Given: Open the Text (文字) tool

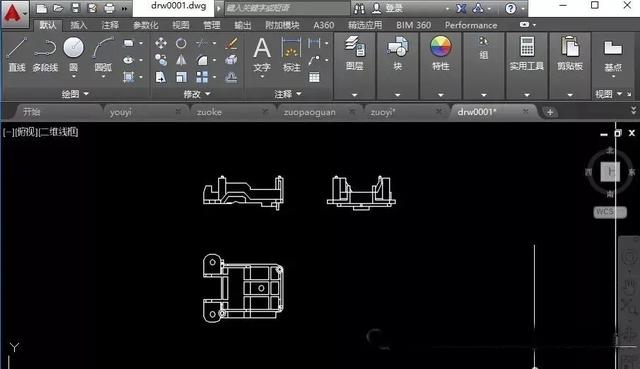Looking at the screenshot, I should point(262,54).
